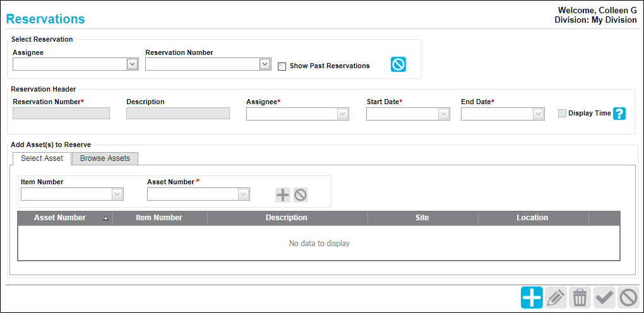Click the bottom-right cancel circle icon

click(628, 297)
